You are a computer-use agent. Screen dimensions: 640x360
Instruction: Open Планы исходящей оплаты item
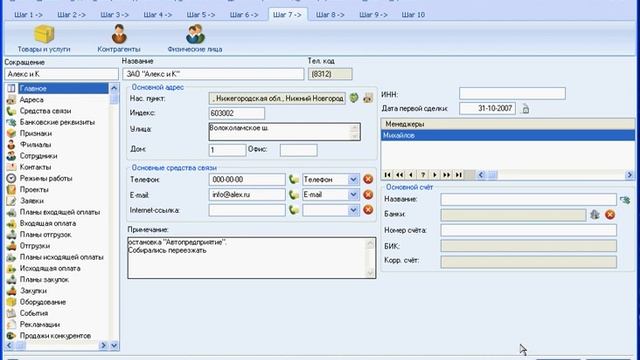(61, 257)
